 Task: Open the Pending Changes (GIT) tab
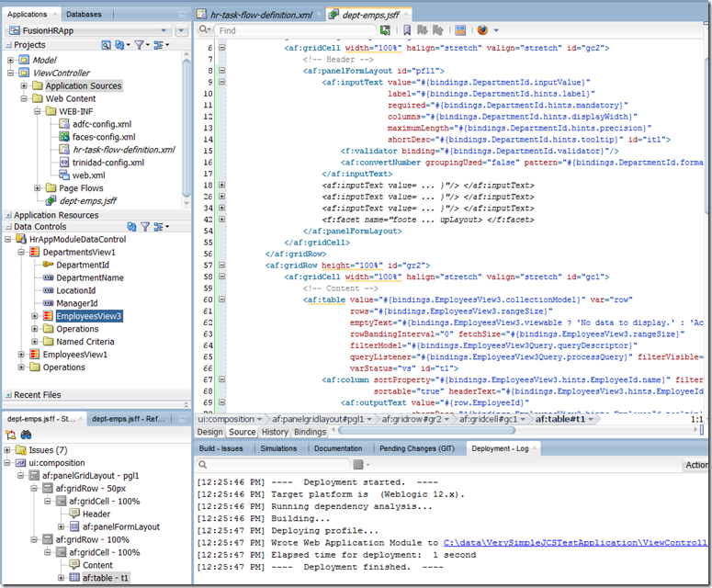(417, 448)
